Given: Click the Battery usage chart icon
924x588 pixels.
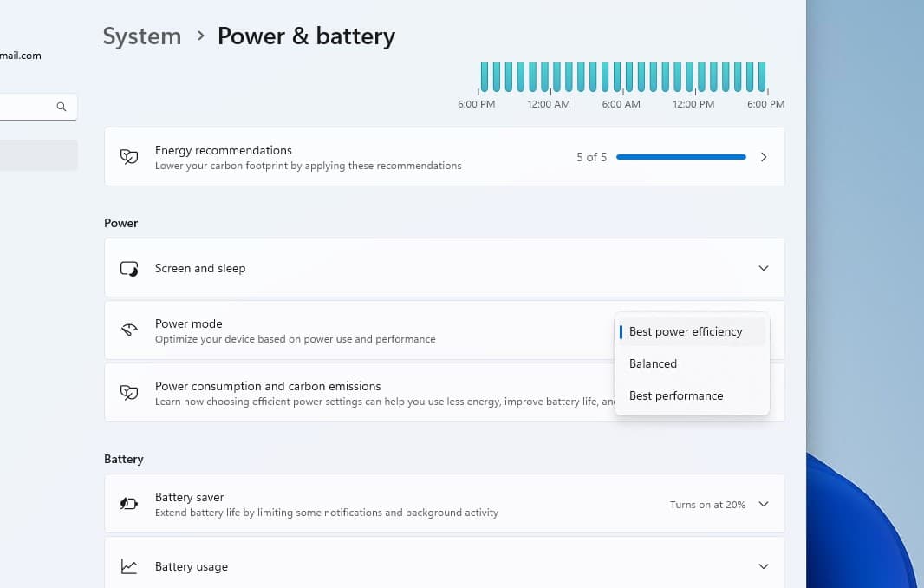Looking at the screenshot, I should [129, 566].
